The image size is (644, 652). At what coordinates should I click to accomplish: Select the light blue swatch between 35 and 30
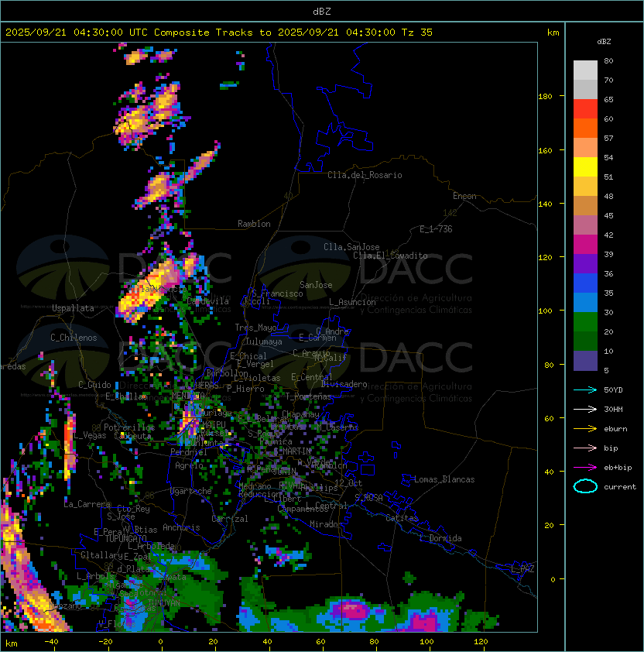click(585, 302)
